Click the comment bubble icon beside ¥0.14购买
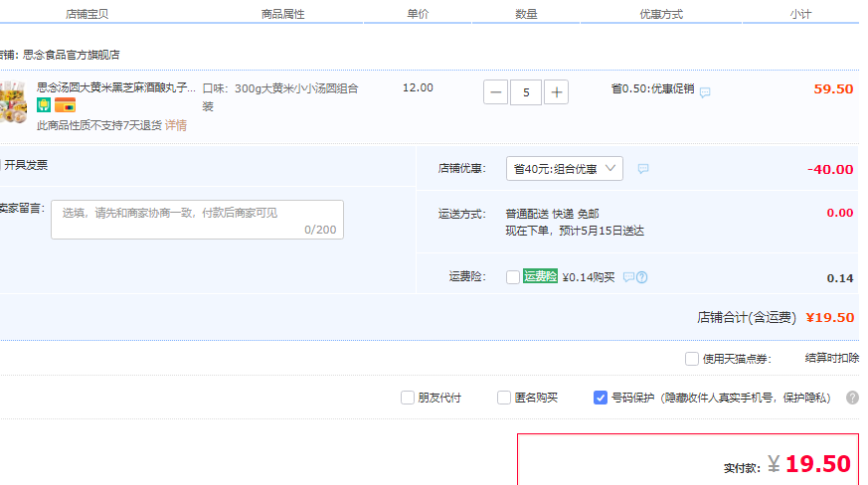 [x=628, y=277]
